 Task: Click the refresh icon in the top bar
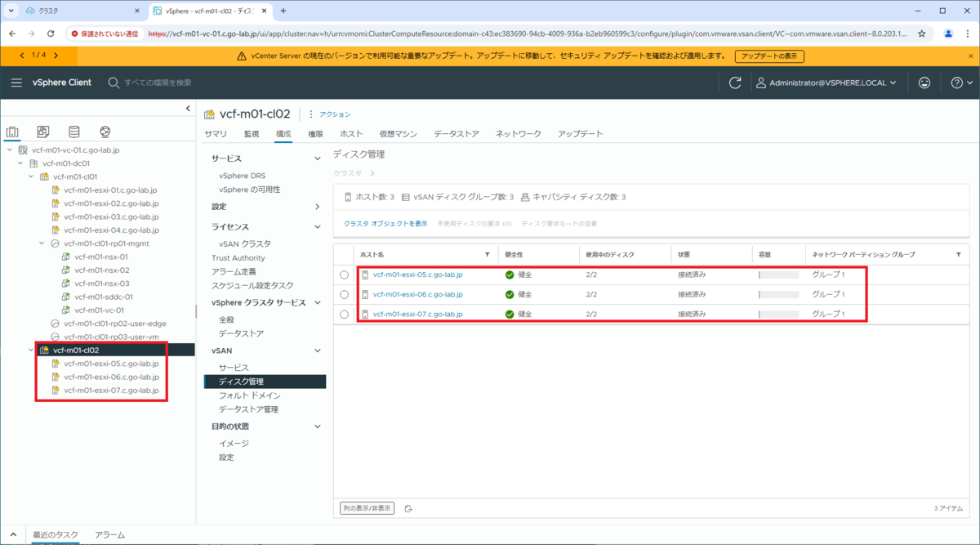[x=735, y=83]
